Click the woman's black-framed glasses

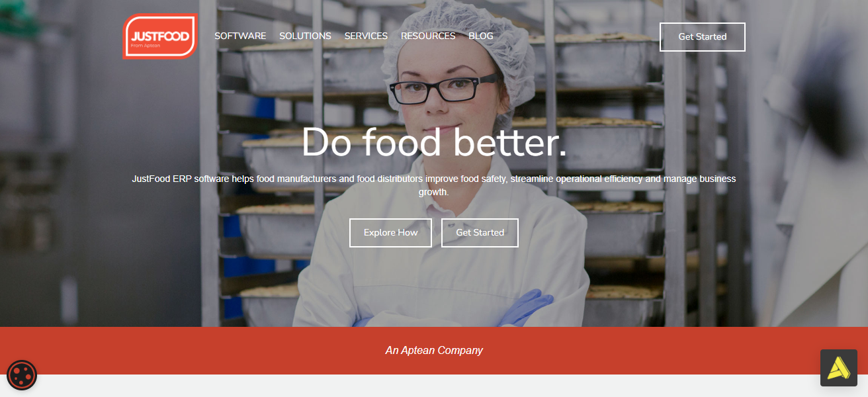(x=442, y=88)
